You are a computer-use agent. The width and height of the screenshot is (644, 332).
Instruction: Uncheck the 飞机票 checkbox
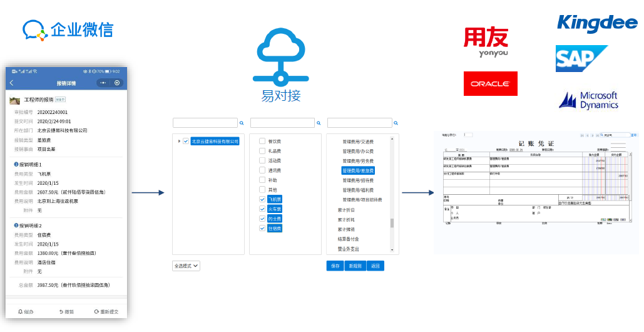262,199
